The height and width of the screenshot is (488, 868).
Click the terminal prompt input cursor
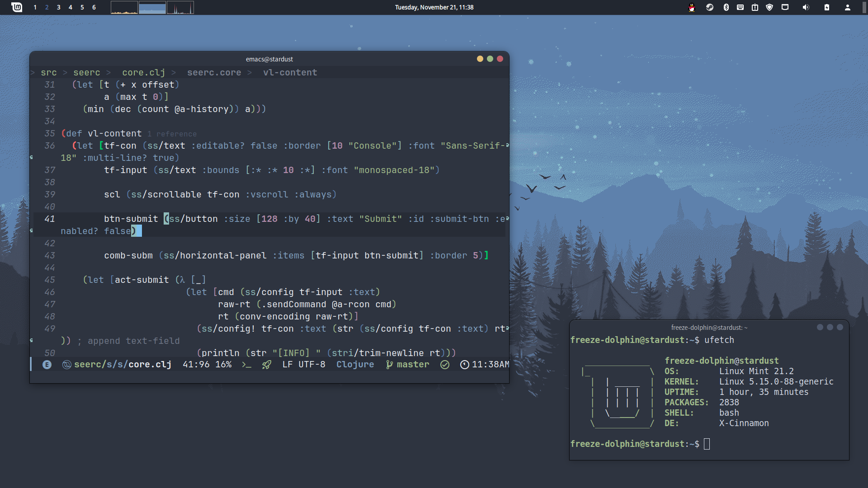tap(707, 444)
